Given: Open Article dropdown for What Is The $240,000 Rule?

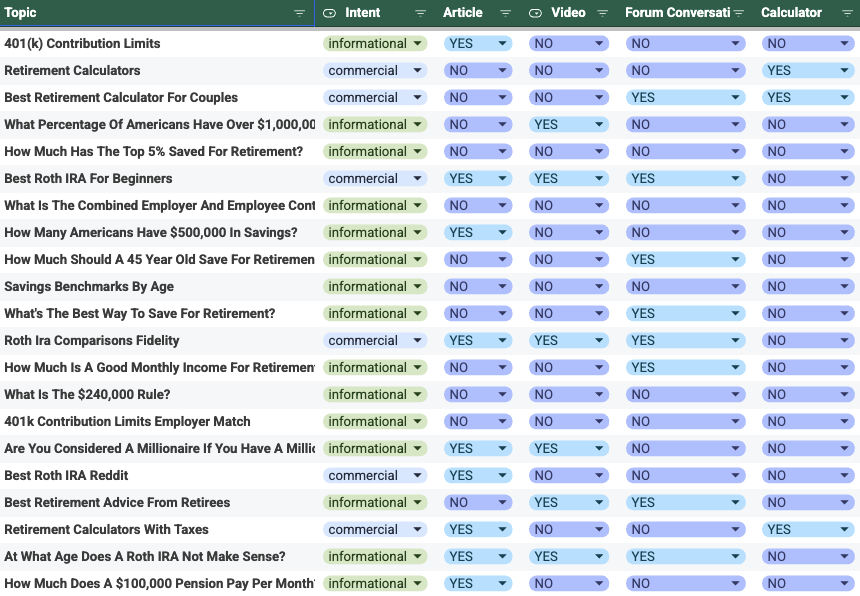Looking at the screenshot, I should tap(502, 395).
